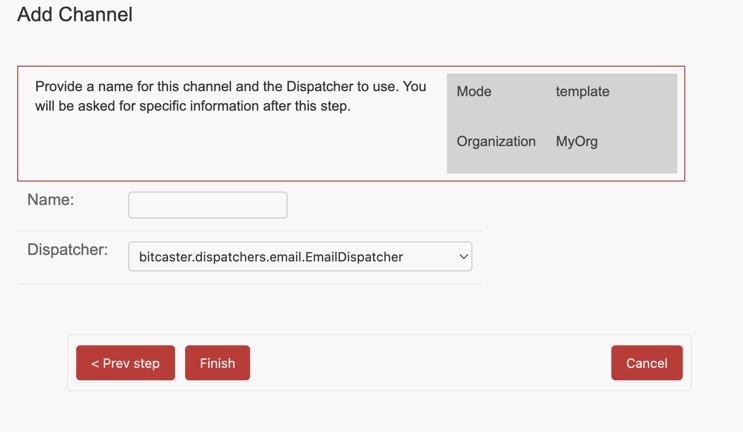Click the Dispatcher: field label
Viewport: 743px width, 432px height.
click(x=67, y=249)
